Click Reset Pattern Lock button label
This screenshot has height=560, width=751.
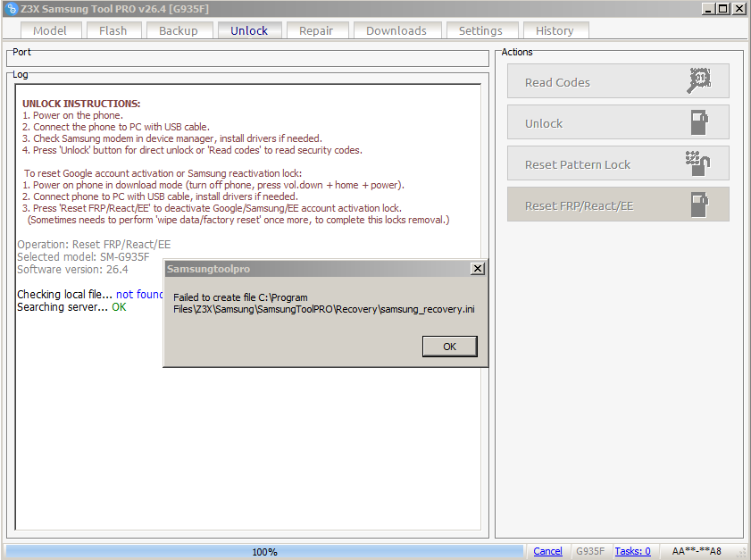(x=578, y=165)
